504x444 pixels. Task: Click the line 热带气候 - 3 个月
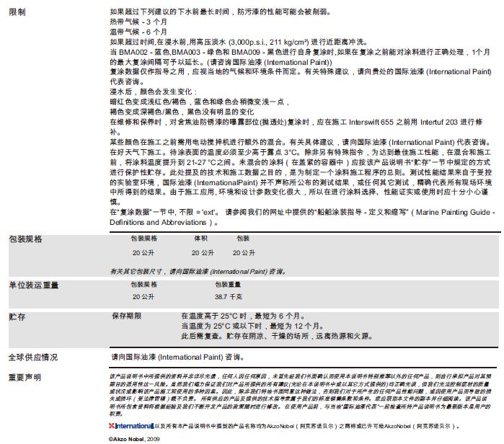[x=138, y=22]
